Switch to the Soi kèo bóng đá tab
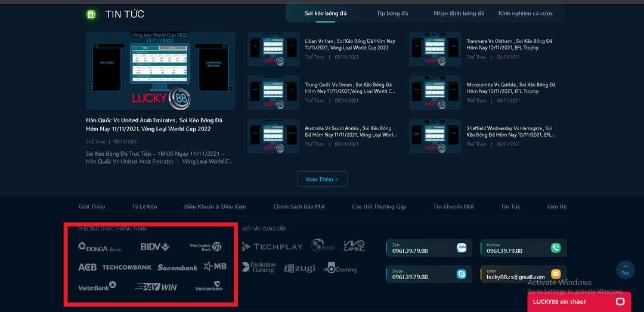 click(x=326, y=13)
